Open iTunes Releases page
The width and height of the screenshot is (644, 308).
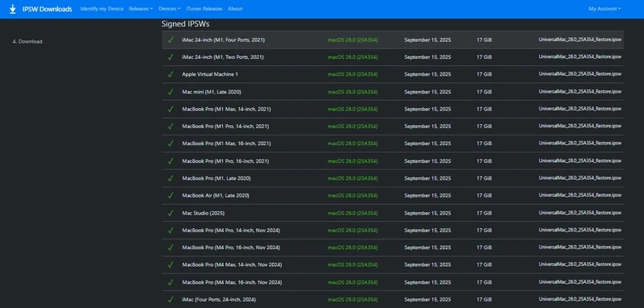click(204, 9)
